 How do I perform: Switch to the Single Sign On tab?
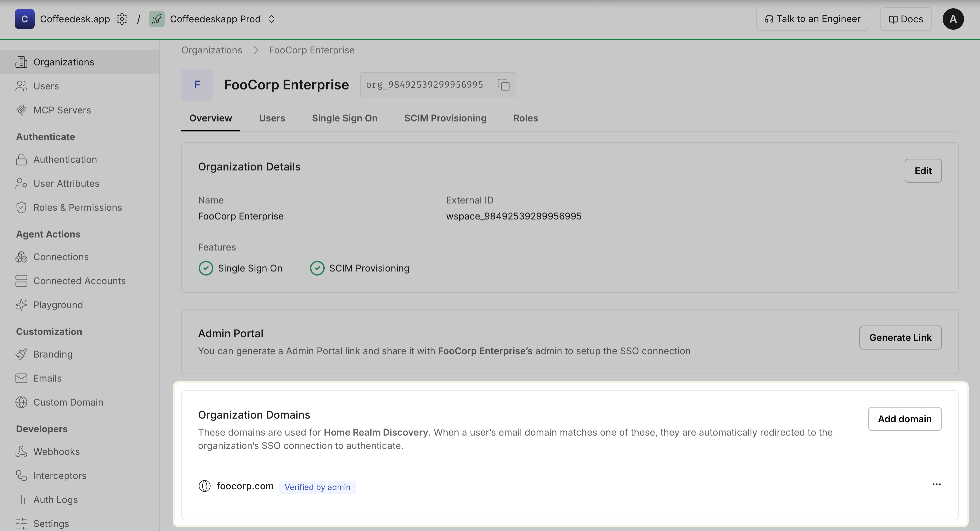coord(344,118)
